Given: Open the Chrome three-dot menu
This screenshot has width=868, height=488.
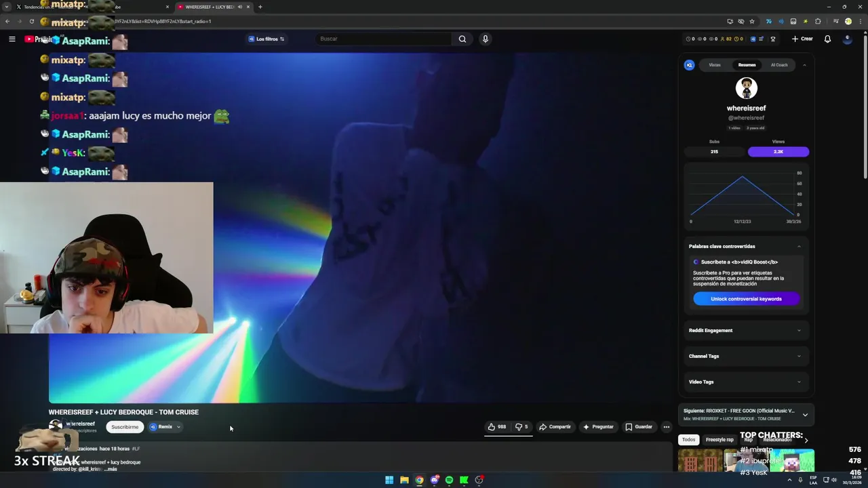Looking at the screenshot, I should (x=861, y=21).
